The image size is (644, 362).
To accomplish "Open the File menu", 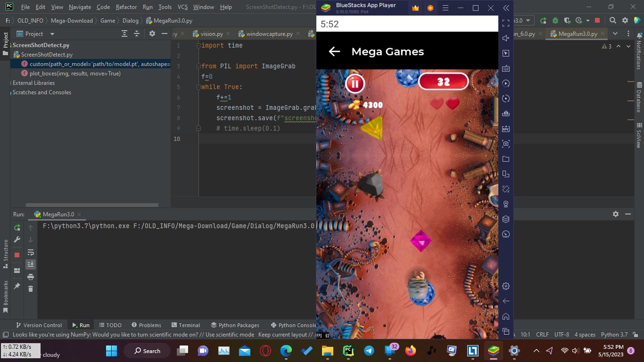I will pyautogui.click(x=25, y=7).
